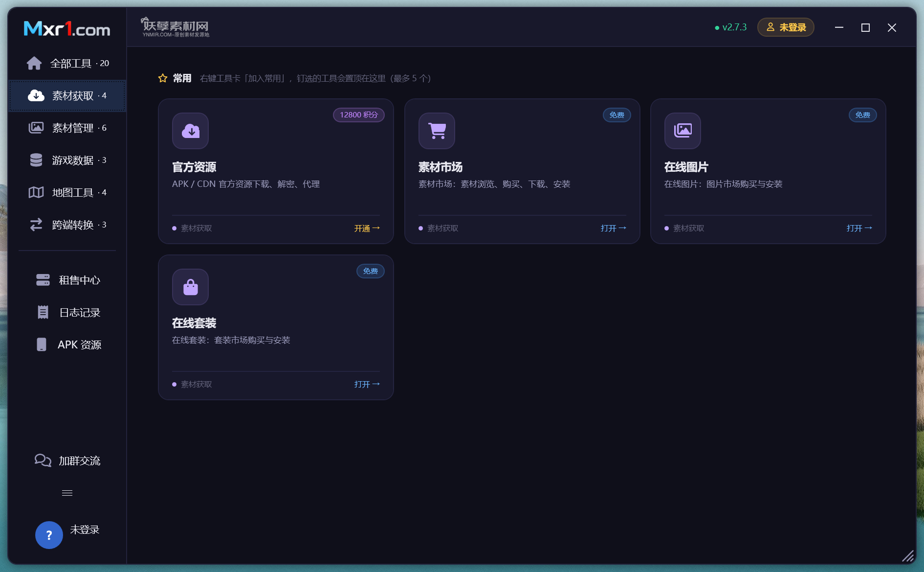The height and width of the screenshot is (572, 924).
Task: Go to the 地图工具 category
Action: click(x=67, y=192)
